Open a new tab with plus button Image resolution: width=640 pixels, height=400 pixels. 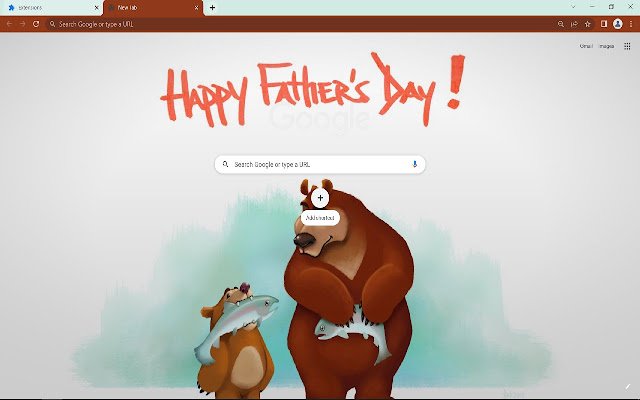click(x=212, y=8)
